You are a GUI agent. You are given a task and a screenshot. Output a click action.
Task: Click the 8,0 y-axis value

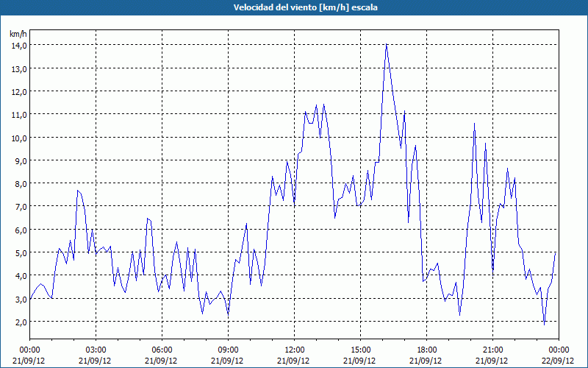tap(21, 183)
